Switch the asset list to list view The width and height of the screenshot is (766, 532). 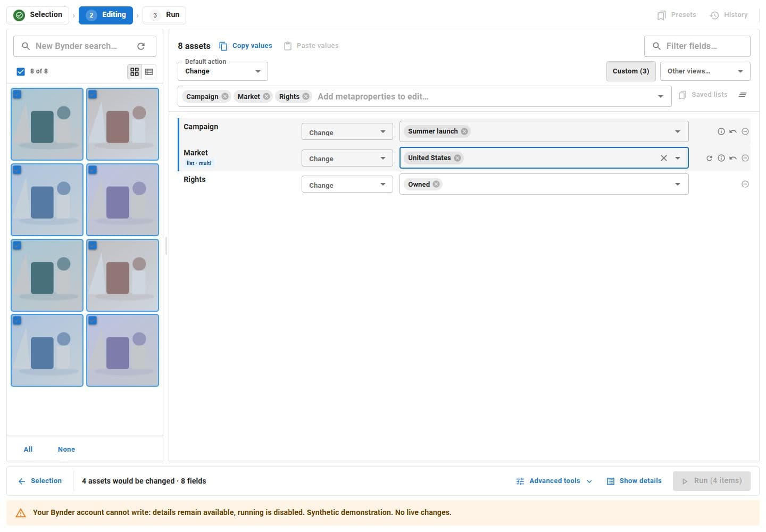149,71
